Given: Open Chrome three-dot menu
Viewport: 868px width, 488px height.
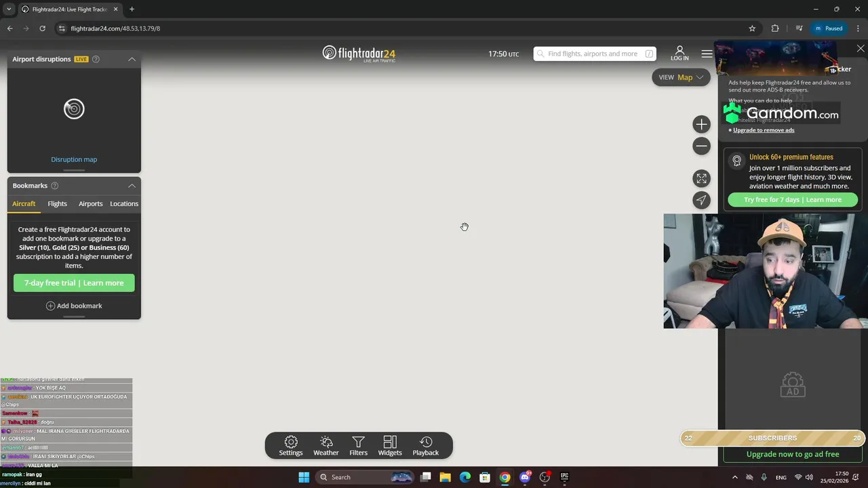Looking at the screenshot, I should tap(858, 28).
